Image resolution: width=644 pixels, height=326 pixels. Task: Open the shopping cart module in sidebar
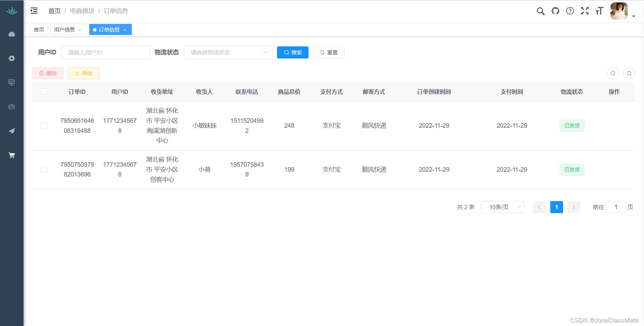pos(12,155)
